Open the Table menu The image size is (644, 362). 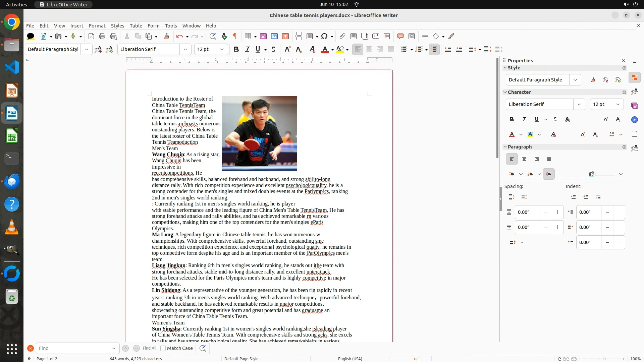[x=136, y=25]
